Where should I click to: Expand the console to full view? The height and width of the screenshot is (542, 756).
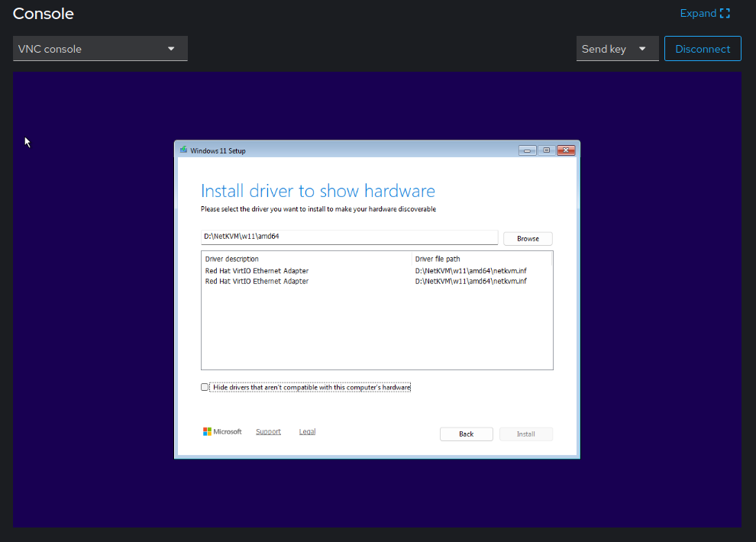coord(705,14)
